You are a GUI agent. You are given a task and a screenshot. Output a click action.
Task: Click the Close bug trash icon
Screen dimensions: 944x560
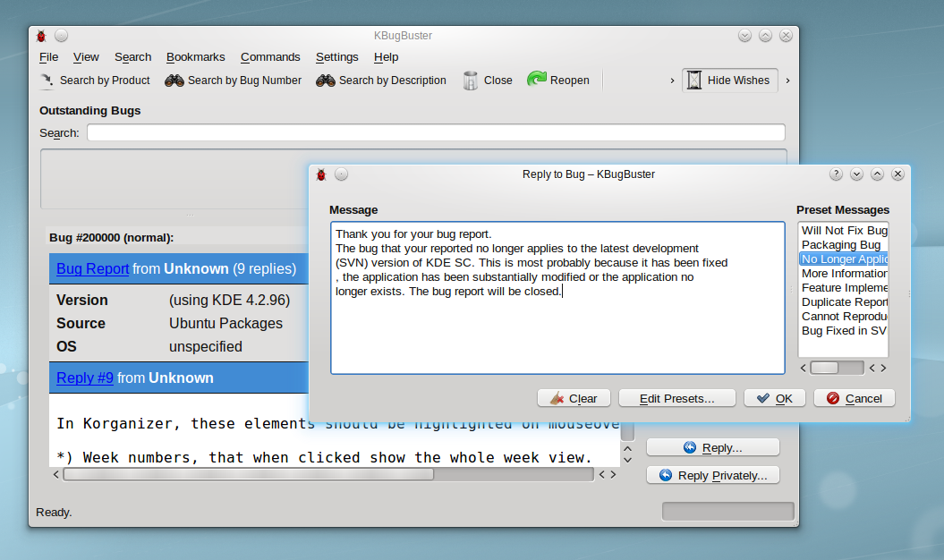471,81
